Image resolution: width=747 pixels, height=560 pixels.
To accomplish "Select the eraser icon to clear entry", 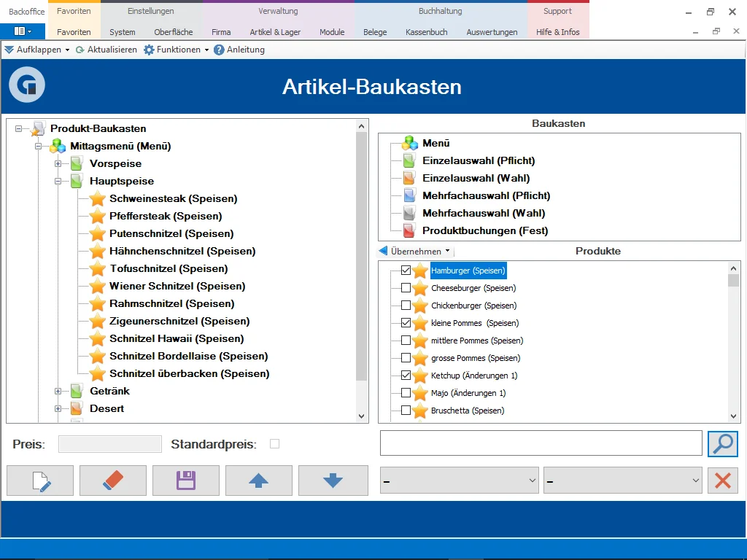I will coord(112,480).
